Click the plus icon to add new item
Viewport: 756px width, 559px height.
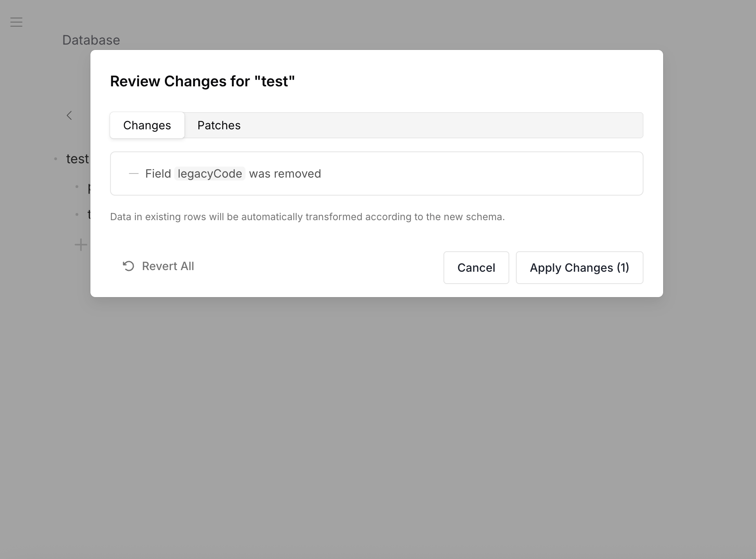pyautogui.click(x=81, y=244)
